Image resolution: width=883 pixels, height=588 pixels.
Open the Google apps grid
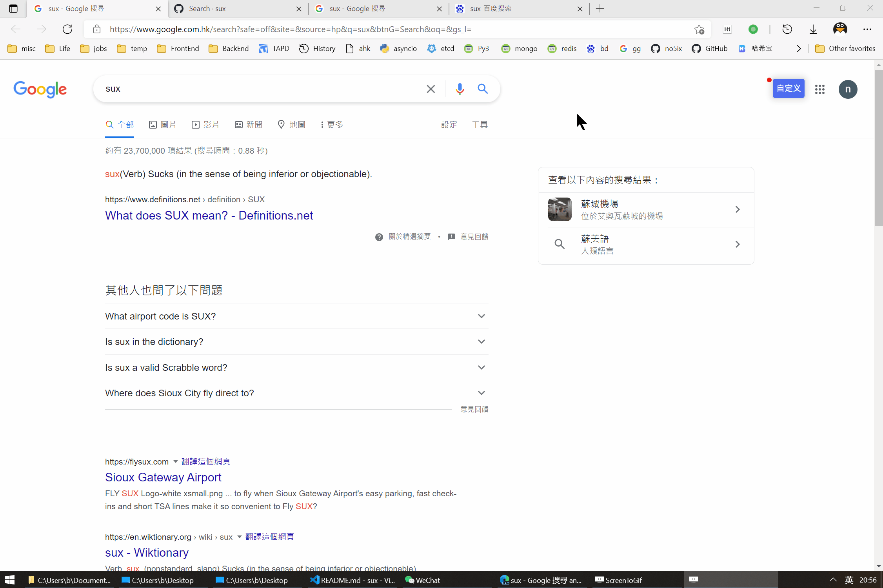pyautogui.click(x=819, y=89)
